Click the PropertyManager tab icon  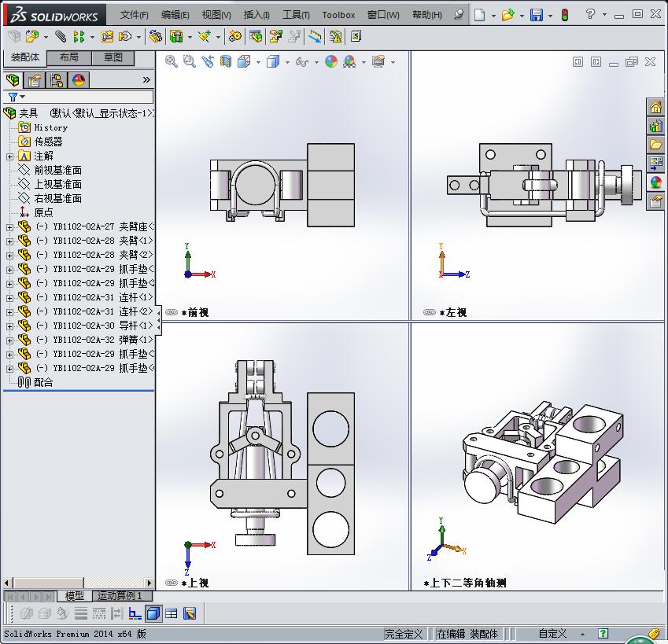(x=35, y=80)
